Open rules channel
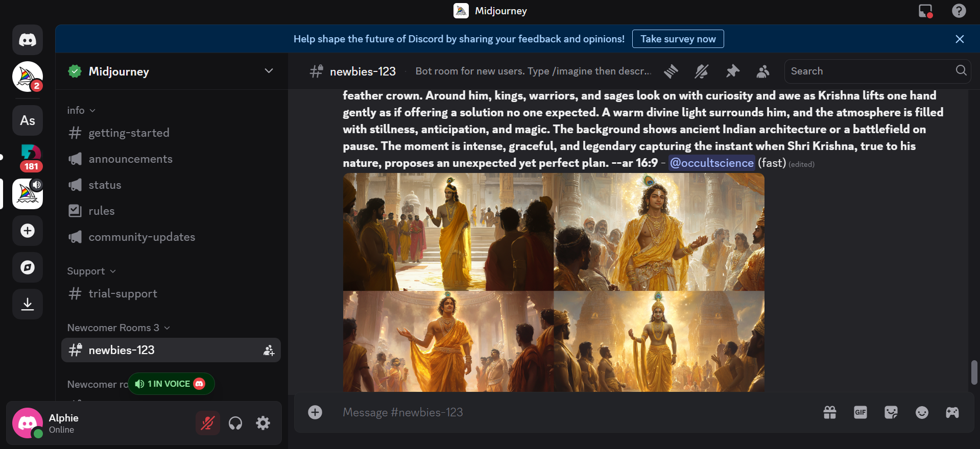980x449 pixels. 171,211
